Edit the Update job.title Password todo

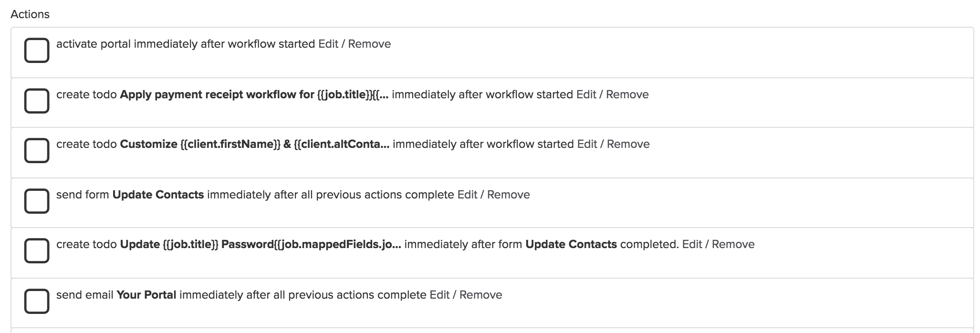pos(692,244)
